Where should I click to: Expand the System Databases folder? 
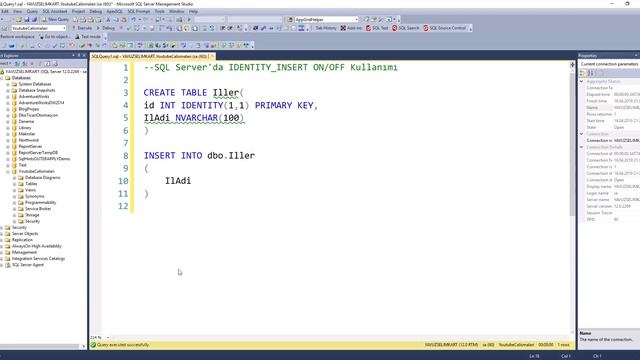click(8, 84)
